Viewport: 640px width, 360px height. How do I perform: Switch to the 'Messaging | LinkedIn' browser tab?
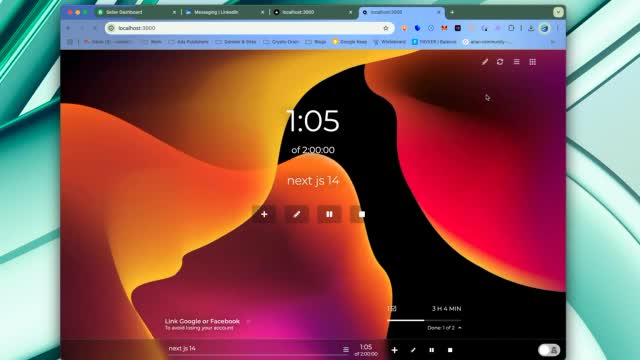pyautogui.click(x=224, y=12)
